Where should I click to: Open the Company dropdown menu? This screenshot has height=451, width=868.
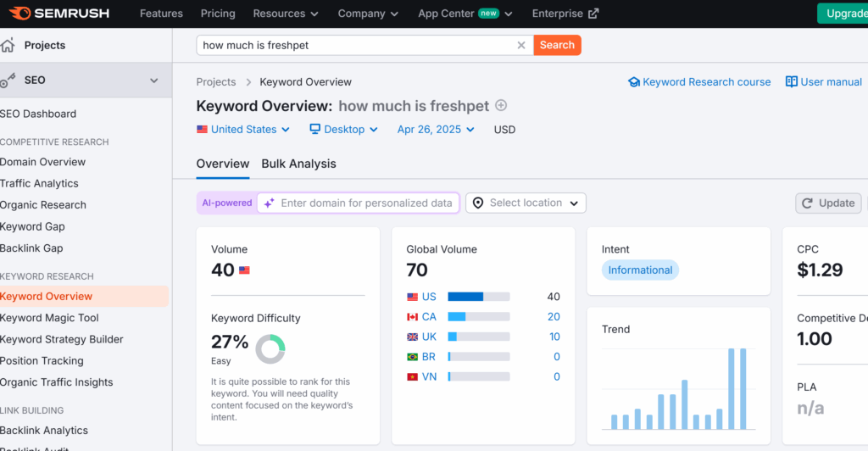pos(368,14)
